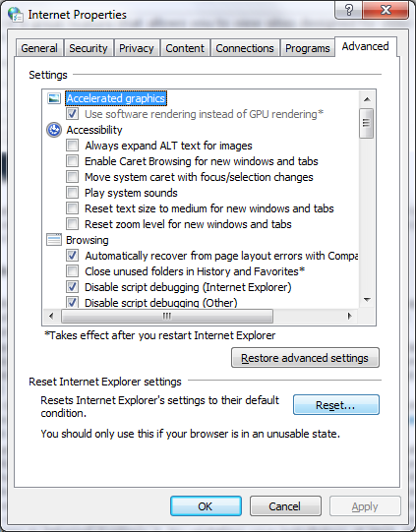Viewport: 416px width, 532px height.
Task: Check Play system sounds option
Action: pos(72,193)
